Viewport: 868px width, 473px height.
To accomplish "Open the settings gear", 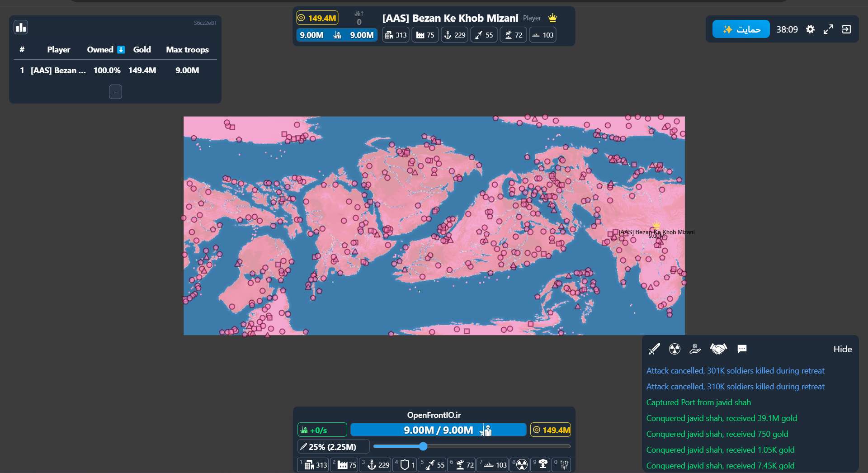I will click(810, 29).
